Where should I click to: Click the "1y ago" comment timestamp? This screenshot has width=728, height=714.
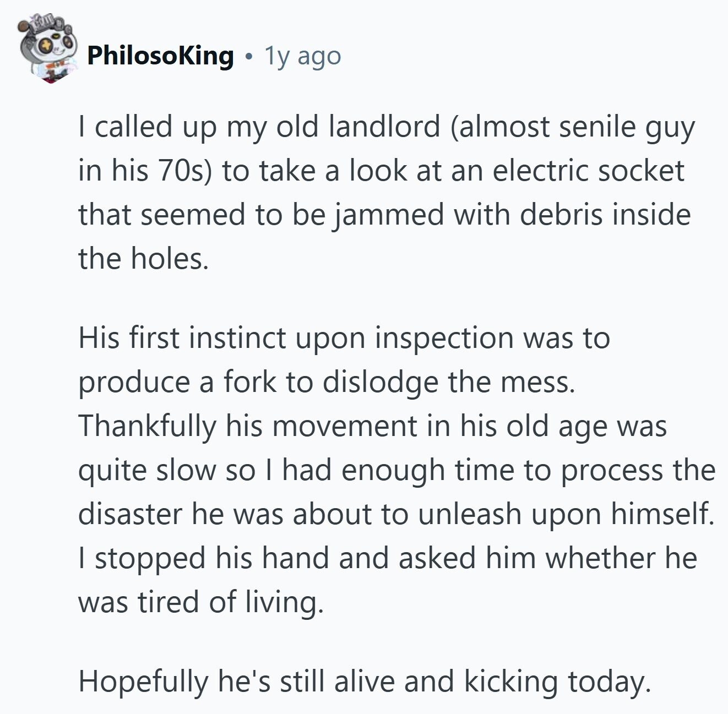click(303, 56)
